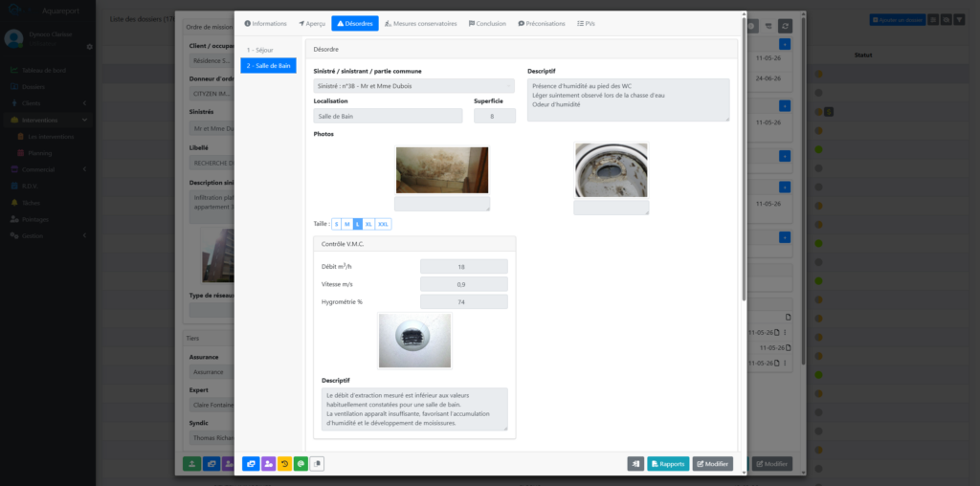The width and height of the screenshot is (980, 486).
Task: Switch to the Informations tab
Action: click(x=266, y=24)
